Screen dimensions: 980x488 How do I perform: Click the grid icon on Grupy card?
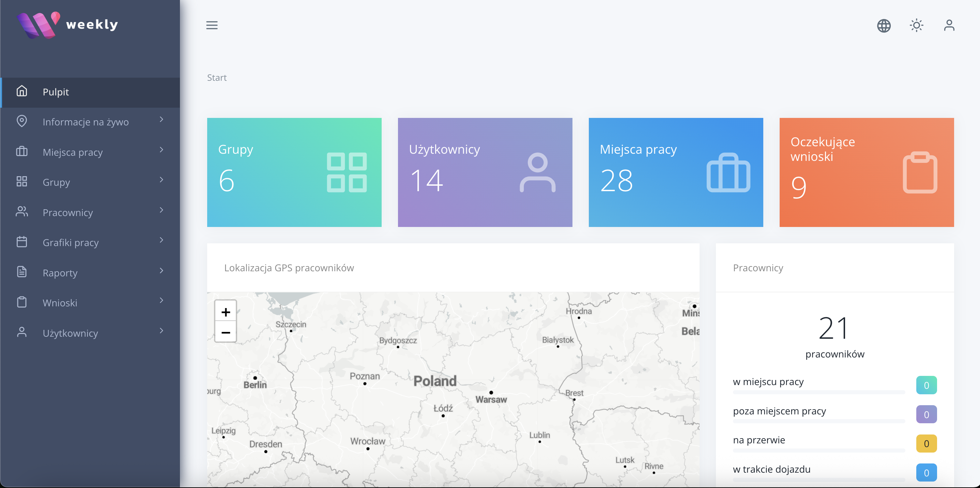347,172
